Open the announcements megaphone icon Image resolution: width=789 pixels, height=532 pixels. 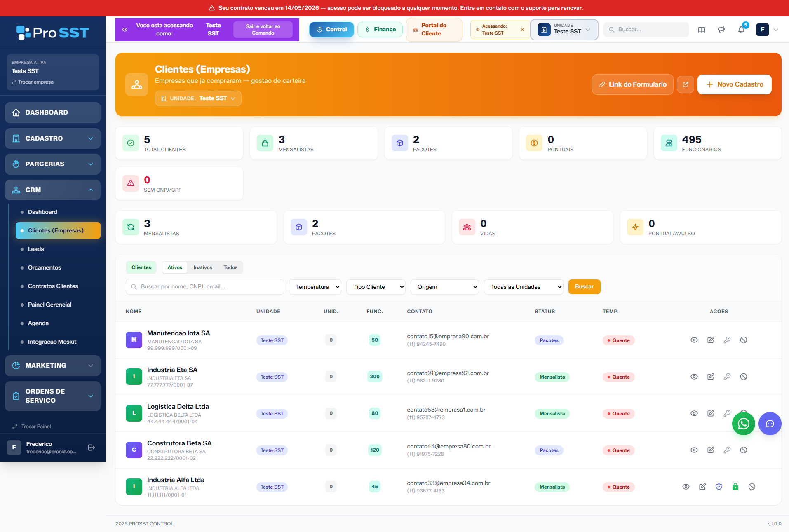point(721,30)
